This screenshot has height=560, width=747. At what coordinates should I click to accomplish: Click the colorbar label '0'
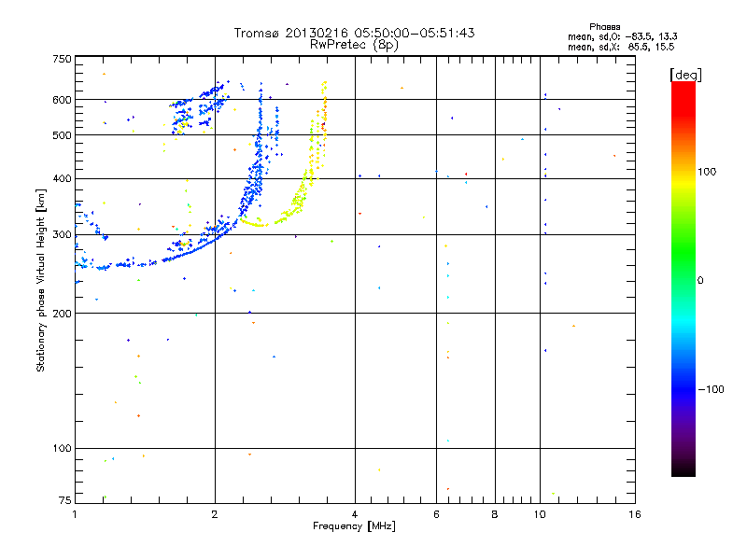pos(700,280)
